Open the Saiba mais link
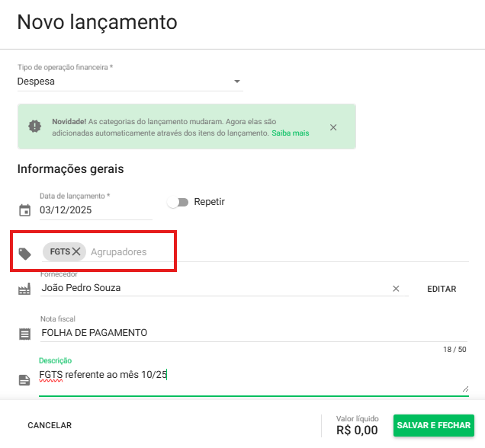 (291, 133)
